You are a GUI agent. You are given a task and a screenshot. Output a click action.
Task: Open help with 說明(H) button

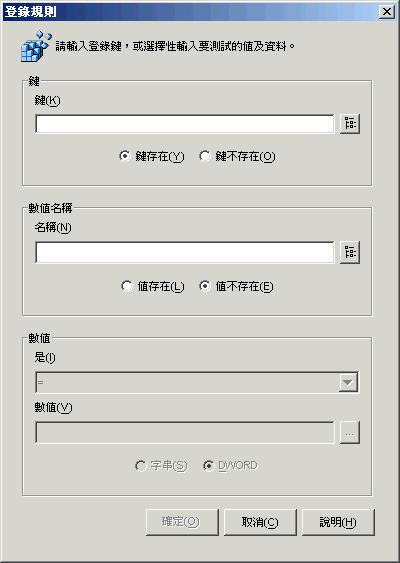[x=338, y=522]
